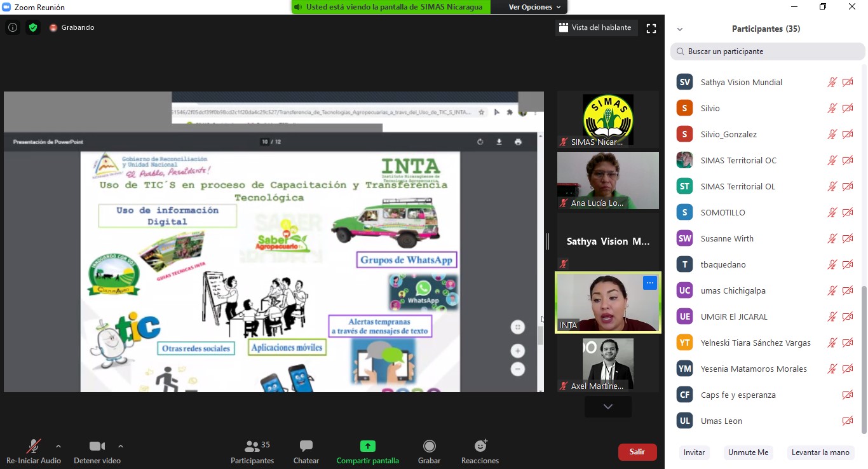Click zoom out minus on shared PDF

(x=518, y=369)
